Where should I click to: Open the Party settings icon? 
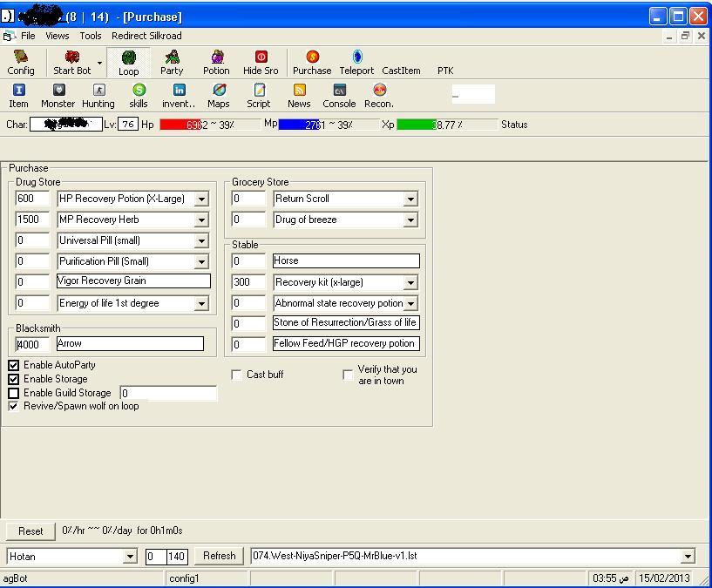tap(172, 62)
